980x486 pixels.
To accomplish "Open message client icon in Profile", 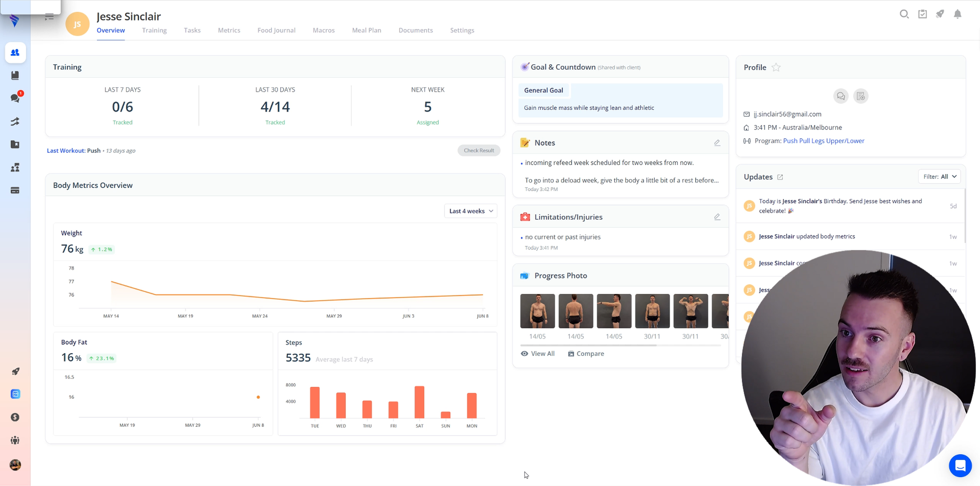I will point(841,96).
